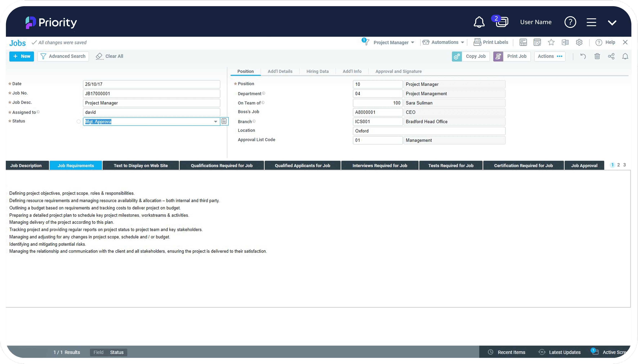Open the settings gear icon

coord(579,42)
